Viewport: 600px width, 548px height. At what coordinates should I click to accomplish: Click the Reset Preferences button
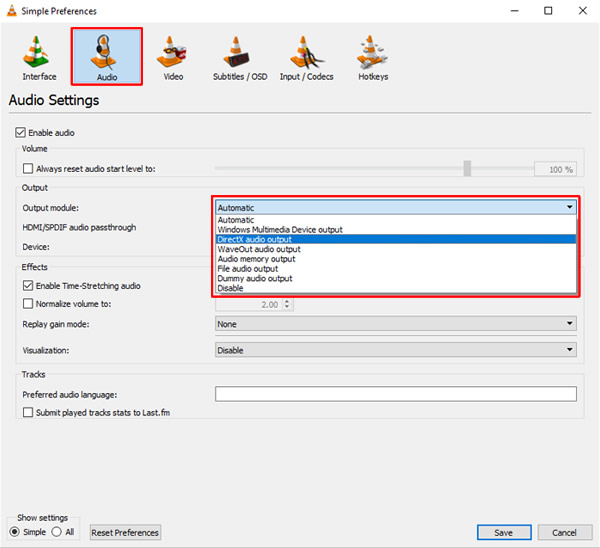tap(125, 532)
